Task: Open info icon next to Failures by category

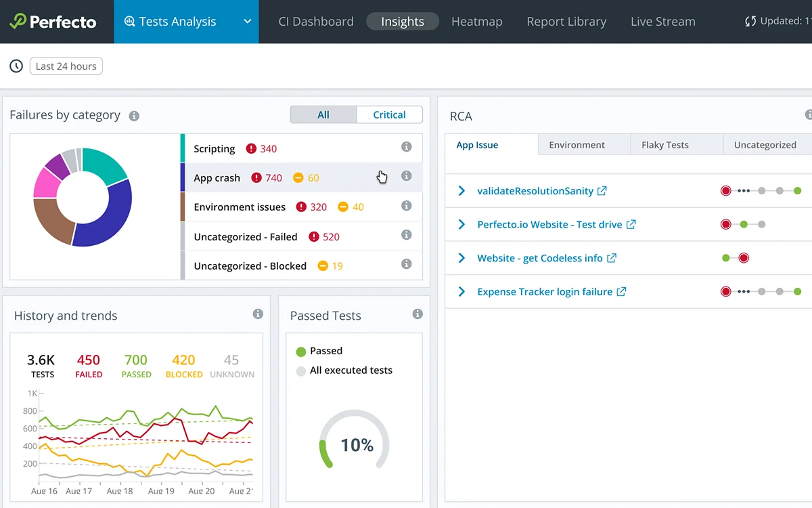Action: [134, 116]
